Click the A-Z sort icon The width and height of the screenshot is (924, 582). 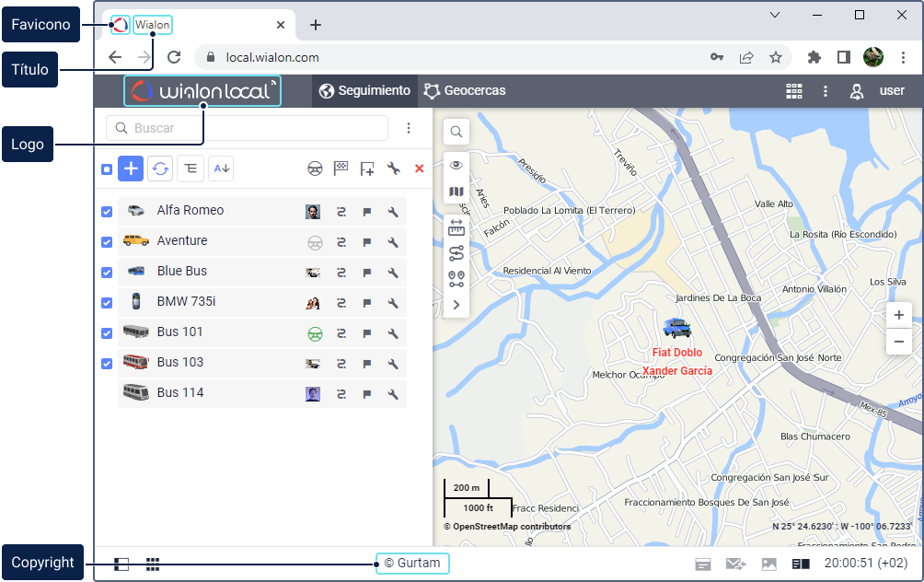click(221, 169)
